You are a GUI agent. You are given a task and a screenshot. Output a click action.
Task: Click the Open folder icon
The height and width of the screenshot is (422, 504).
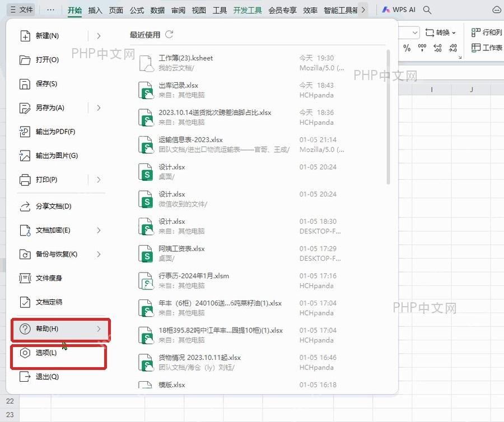click(25, 60)
